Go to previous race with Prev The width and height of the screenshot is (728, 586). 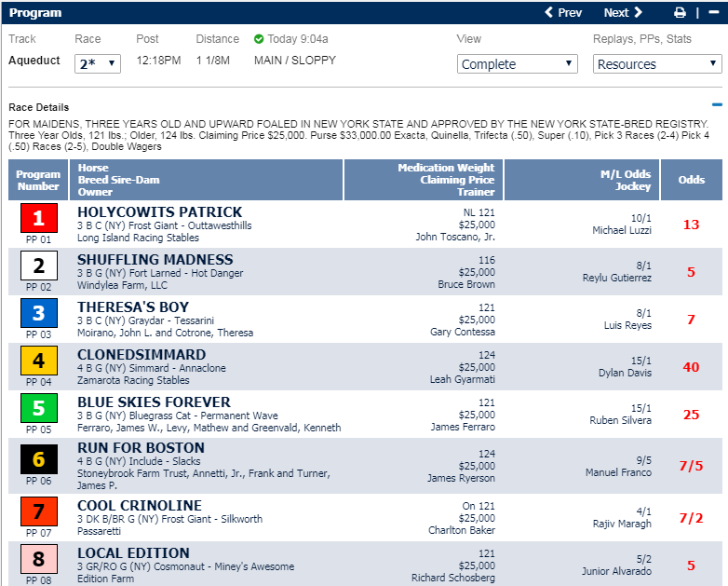tap(563, 13)
